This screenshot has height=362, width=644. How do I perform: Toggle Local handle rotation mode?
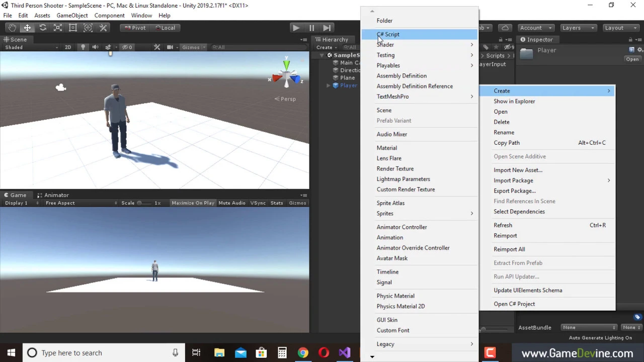pyautogui.click(x=165, y=28)
